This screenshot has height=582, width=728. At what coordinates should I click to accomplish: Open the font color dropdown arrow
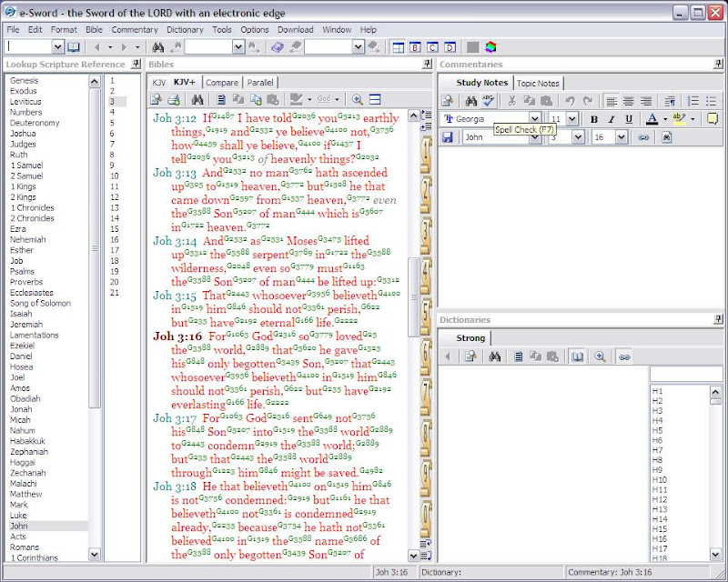pos(665,119)
